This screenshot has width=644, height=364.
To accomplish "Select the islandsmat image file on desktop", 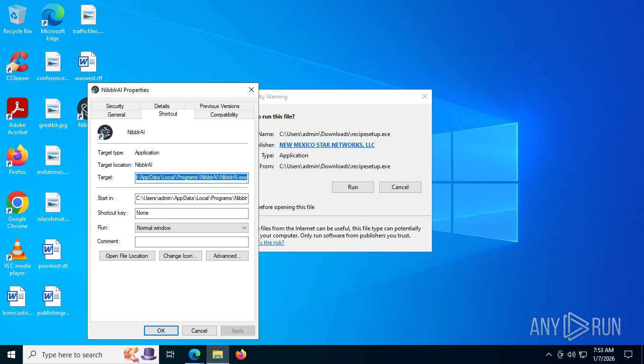I will point(53,207).
